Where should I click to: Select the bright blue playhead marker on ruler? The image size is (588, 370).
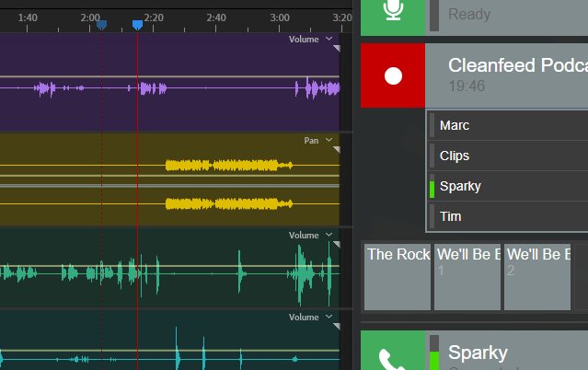pyautogui.click(x=138, y=25)
